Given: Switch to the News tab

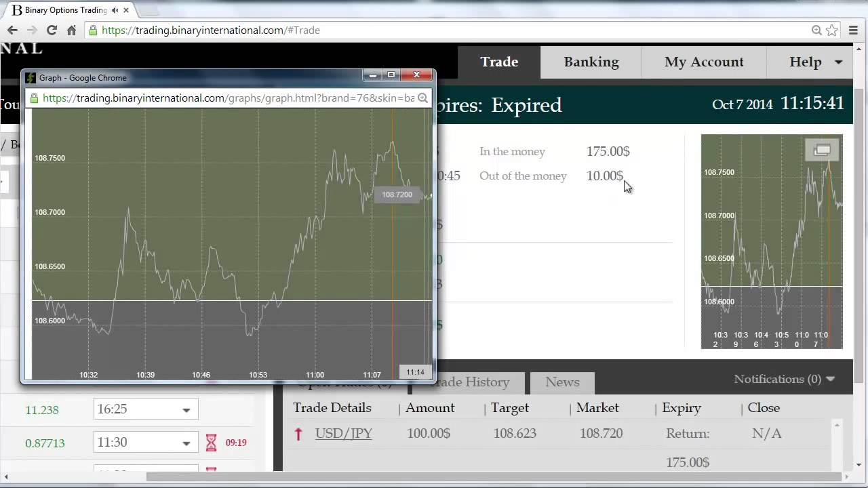Looking at the screenshot, I should point(562,382).
